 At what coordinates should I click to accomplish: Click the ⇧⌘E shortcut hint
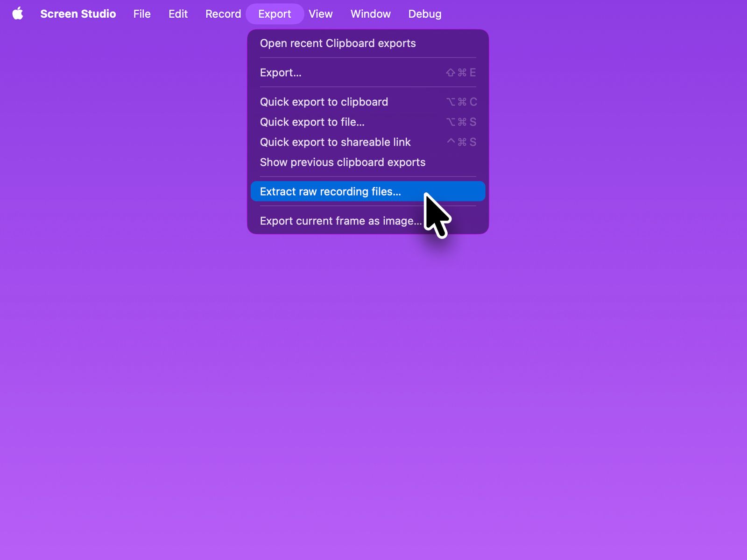pyautogui.click(x=461, y=73)
